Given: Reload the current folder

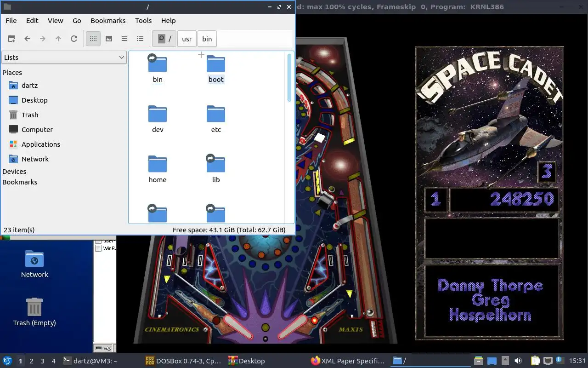Looking at the screenshot, I should [74, 39].
